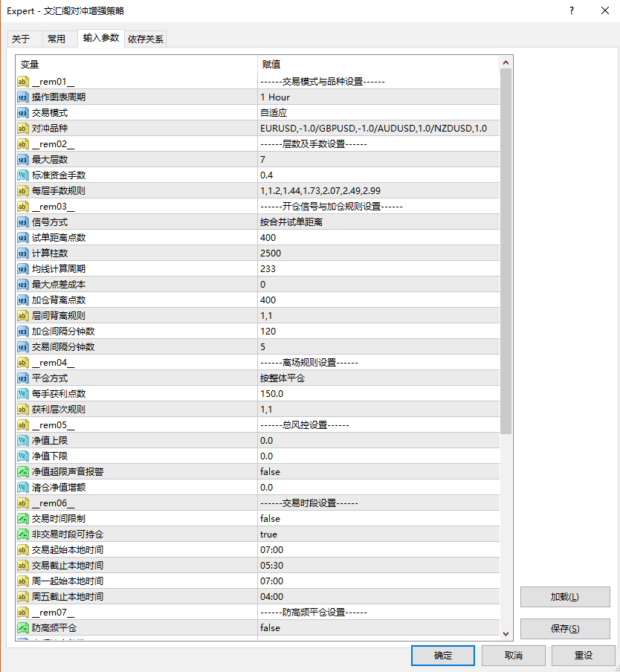Switch to the 常用 tab

coord(58,39)
